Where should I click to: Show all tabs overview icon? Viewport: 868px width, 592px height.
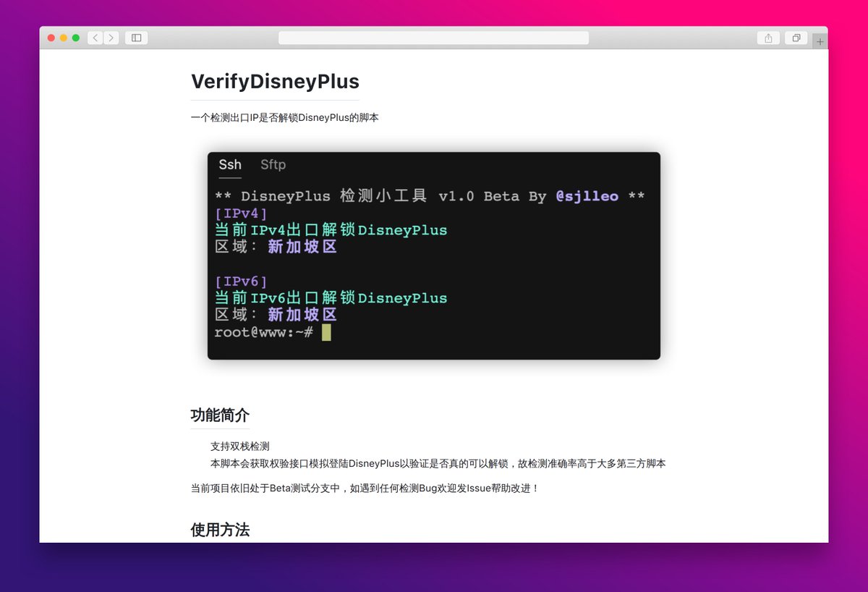(796, 38)
